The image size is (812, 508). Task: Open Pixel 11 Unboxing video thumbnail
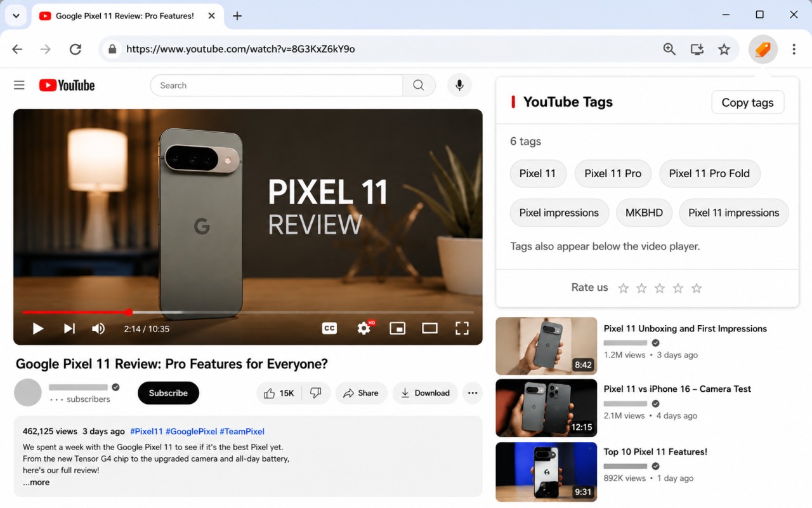pos(546,346)
